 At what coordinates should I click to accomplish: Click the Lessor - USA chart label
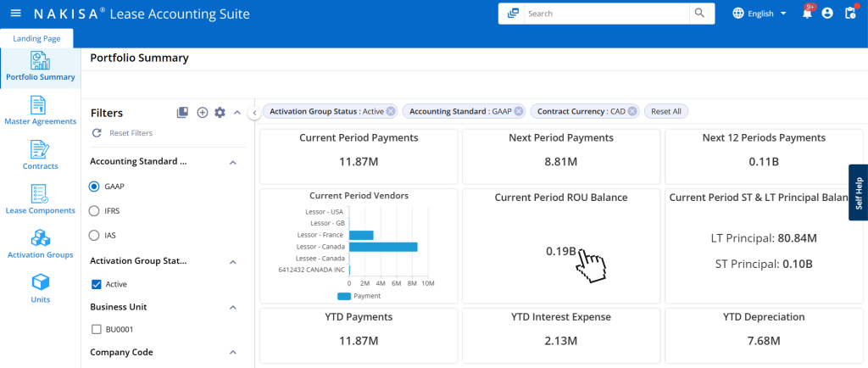pyautogui.click(x=325, y=211)
